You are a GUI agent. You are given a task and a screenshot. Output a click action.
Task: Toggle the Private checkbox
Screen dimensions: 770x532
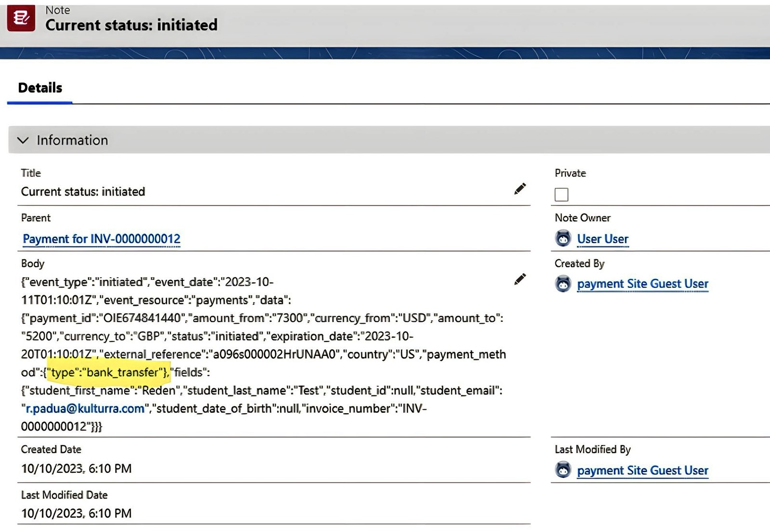561,195
